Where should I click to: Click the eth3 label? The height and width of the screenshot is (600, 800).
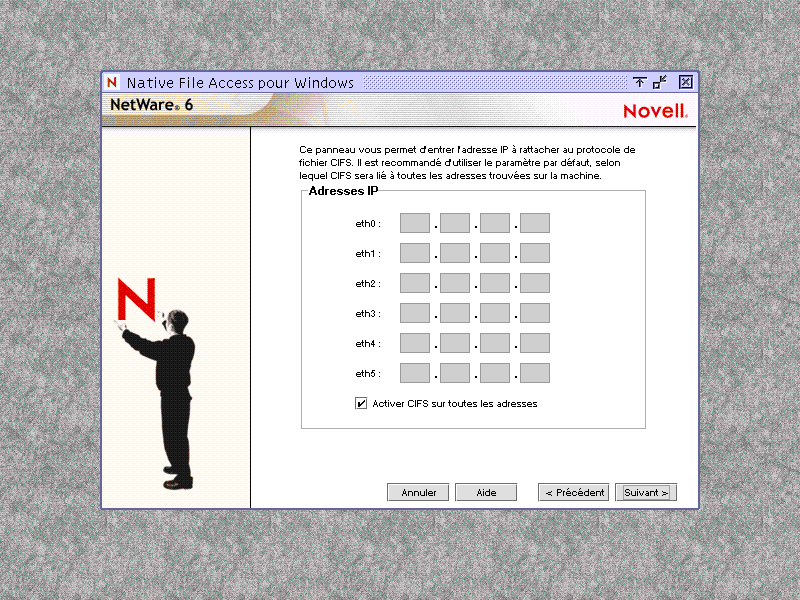(x=368, y=313)
